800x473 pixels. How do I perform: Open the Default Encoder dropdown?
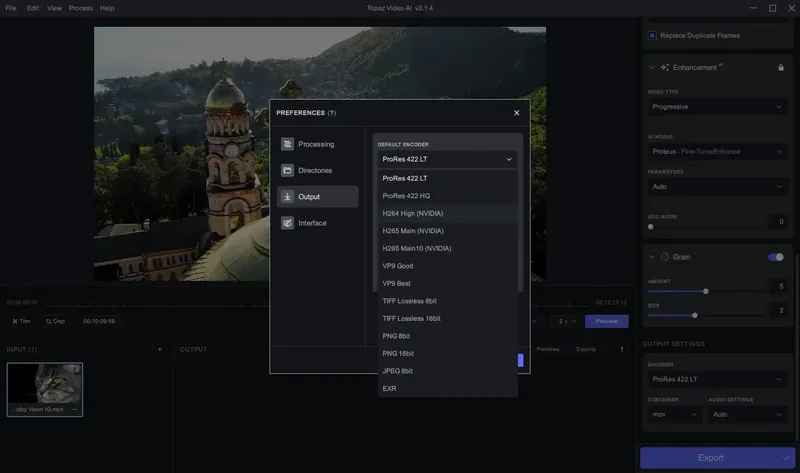tap(447, 159)
